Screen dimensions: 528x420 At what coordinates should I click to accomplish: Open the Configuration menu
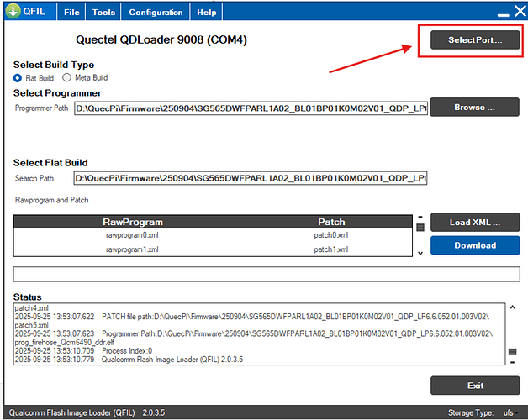pos(156,12)
